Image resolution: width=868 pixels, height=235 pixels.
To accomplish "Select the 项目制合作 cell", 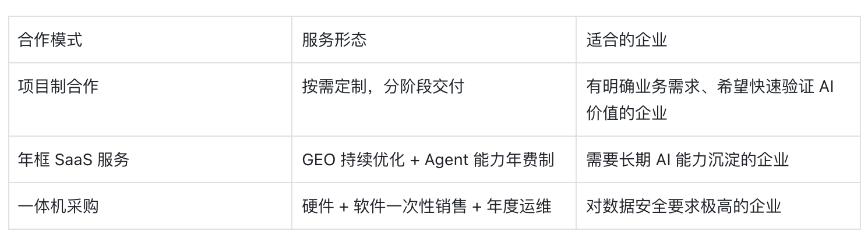I will [150, 99].
